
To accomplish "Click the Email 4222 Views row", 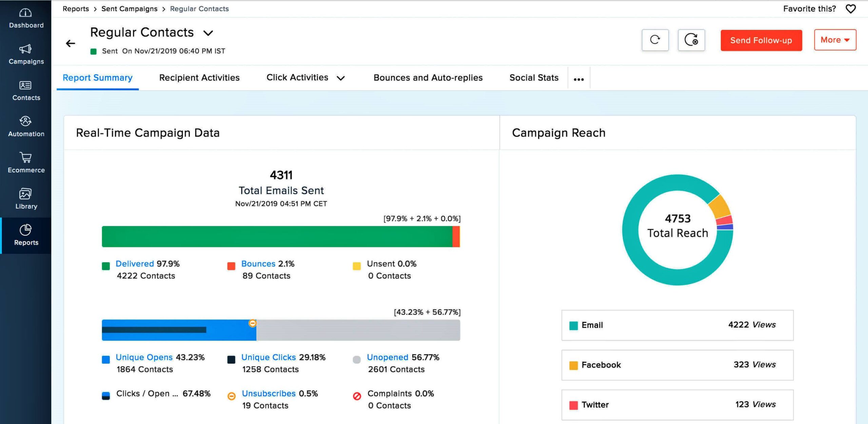I will click(x=677, y=325).
